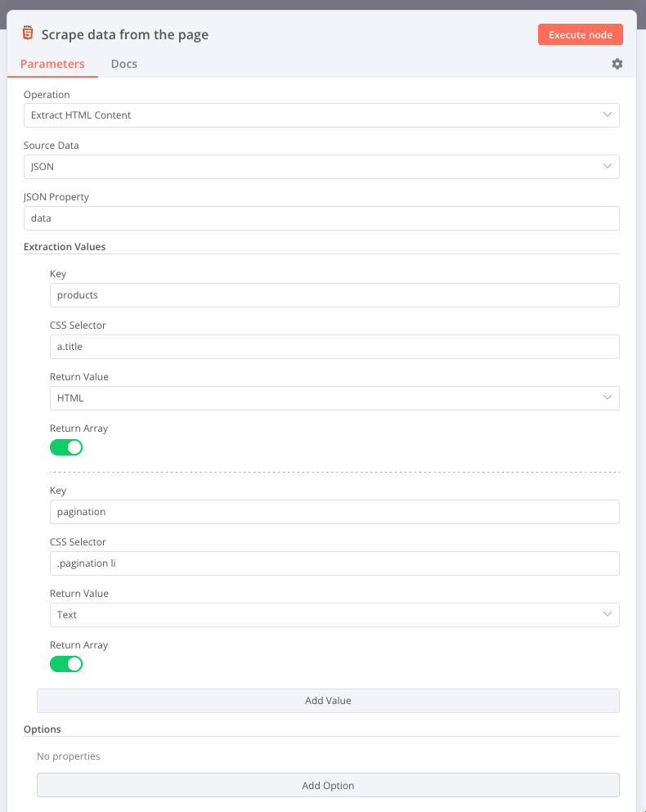646x812 pixels.
Task: Click the chevron on the Operation dropdown
Action: tap(608, 114)
